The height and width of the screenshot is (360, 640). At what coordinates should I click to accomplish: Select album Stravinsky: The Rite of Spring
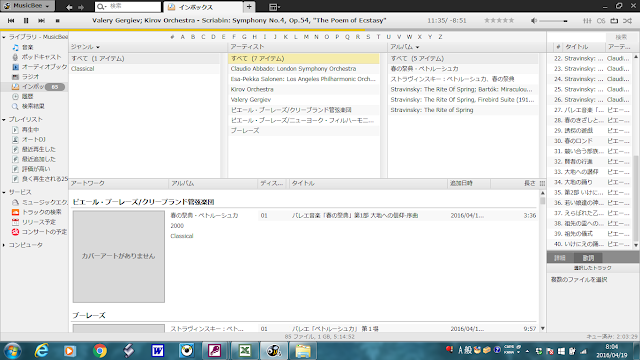(431, 110)
